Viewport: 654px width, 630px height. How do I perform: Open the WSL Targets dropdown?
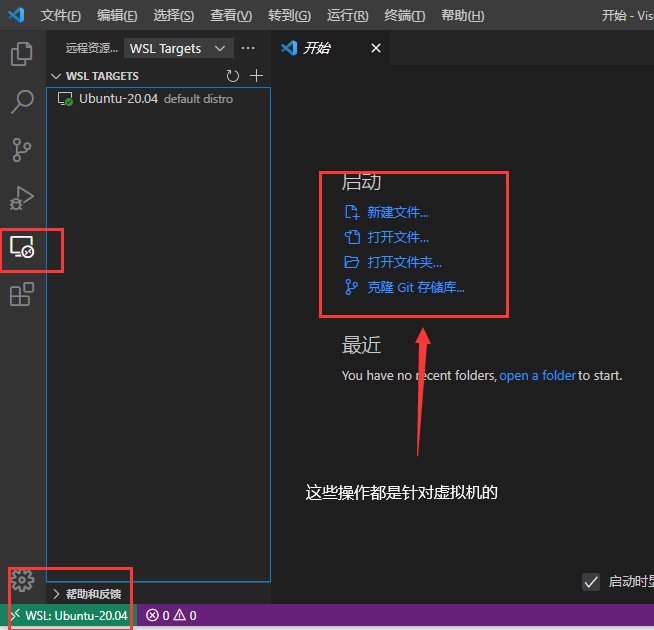[x=179, y=48]
